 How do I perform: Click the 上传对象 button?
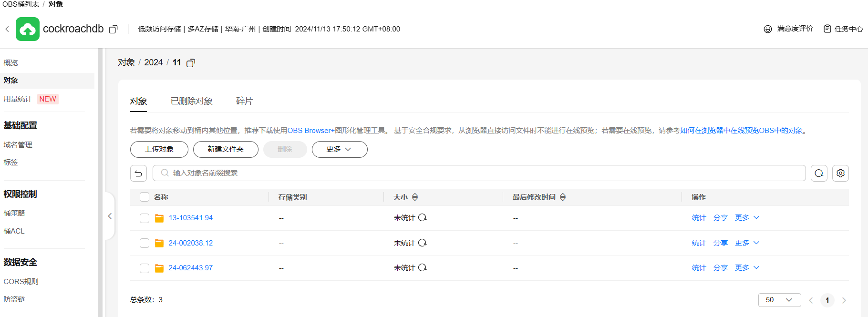pyautogui.click(x=159, y=149)
